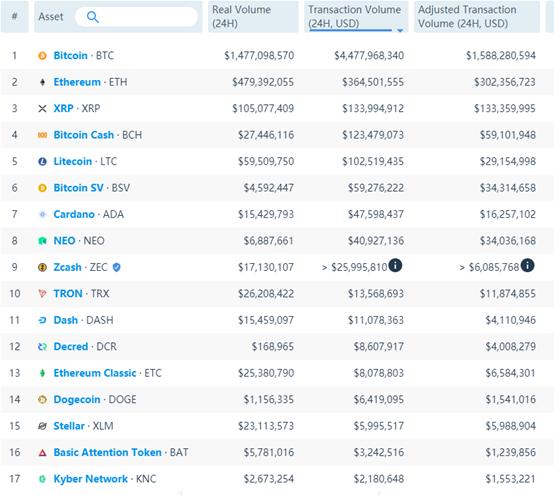
Task: Click the search magnifier icon
Action: click(93, 17)
